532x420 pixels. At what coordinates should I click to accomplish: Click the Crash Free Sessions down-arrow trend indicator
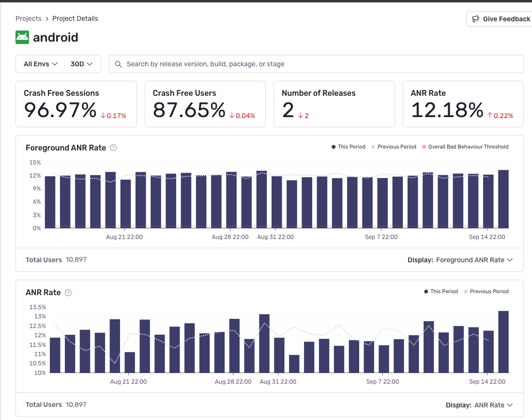tap(103, 116)
